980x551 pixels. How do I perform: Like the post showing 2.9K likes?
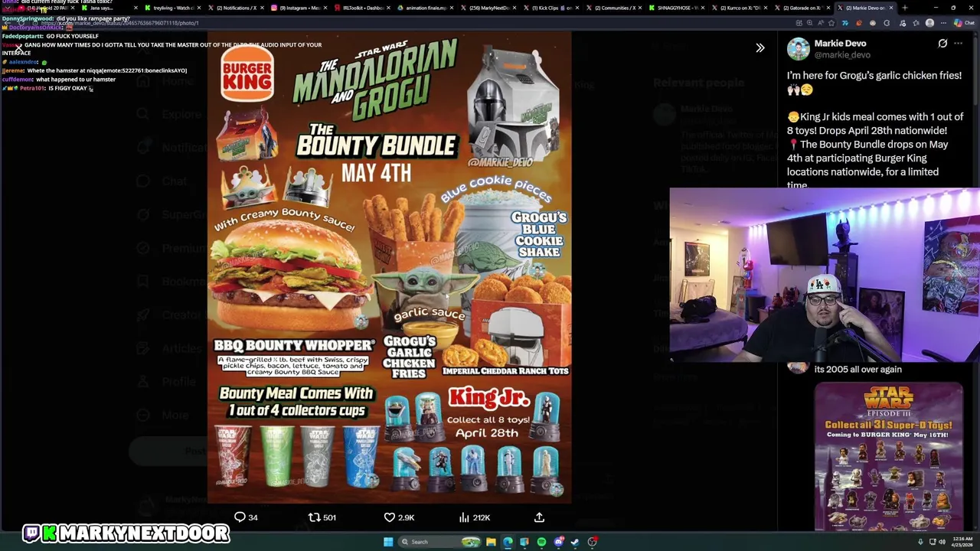click(x=399, y=517)
